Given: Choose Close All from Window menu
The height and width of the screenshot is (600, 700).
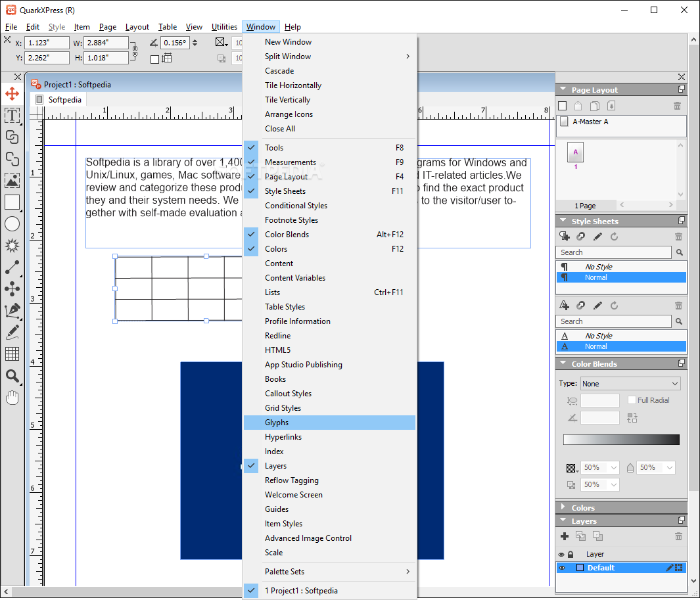Looking at the screenshot, I should point(329,129).
